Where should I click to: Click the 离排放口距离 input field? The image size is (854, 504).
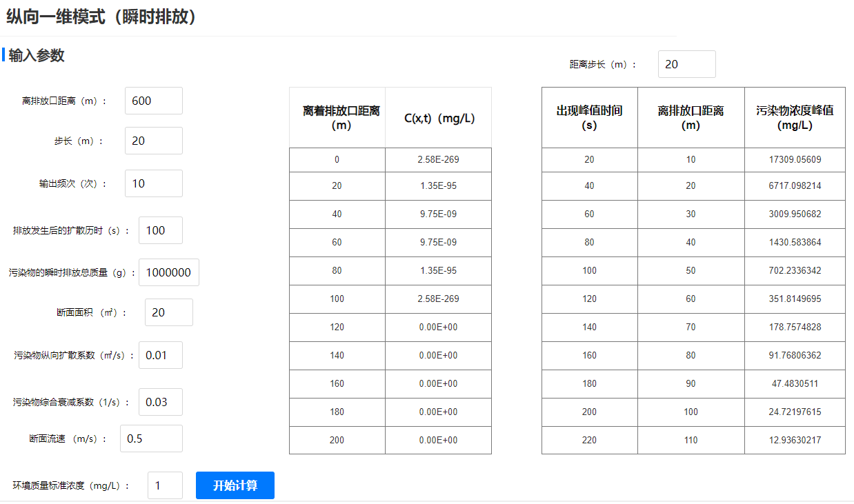click(153, 101)
